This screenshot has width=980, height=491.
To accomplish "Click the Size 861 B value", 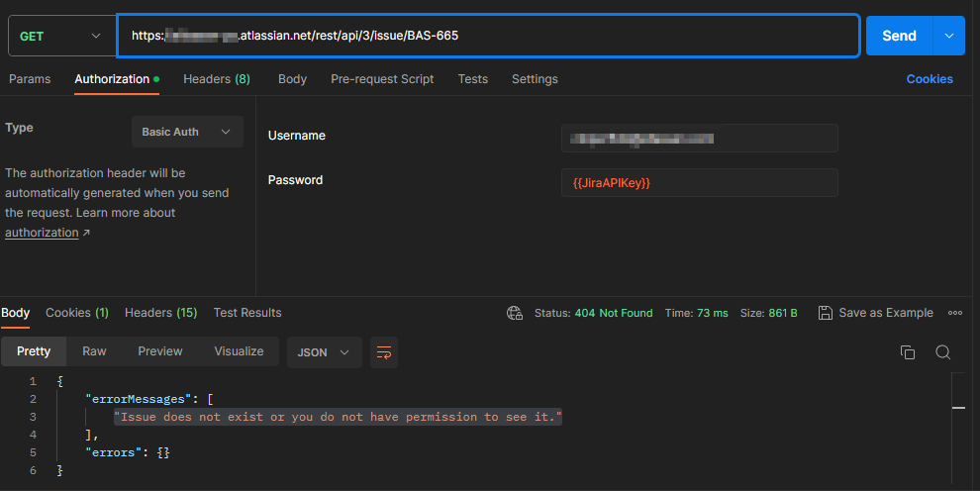I will pos(782,313).
